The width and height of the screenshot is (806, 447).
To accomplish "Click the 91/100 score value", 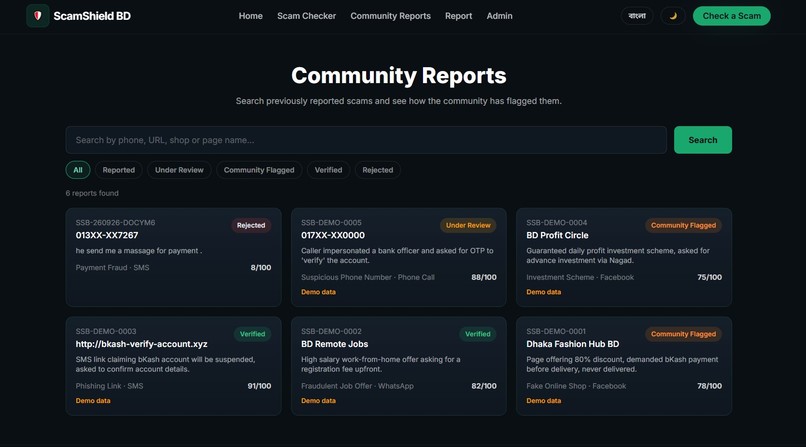I will pos(259,386).
